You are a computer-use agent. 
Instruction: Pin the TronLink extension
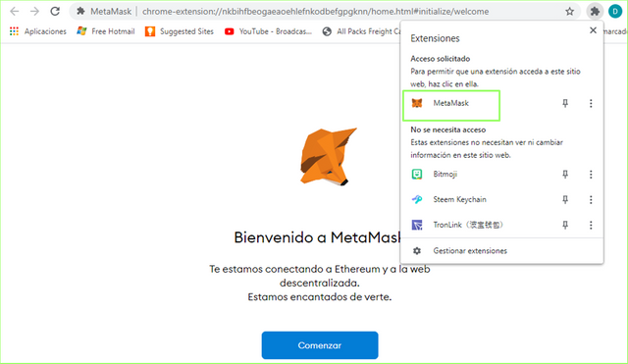[x=565, y=225]
